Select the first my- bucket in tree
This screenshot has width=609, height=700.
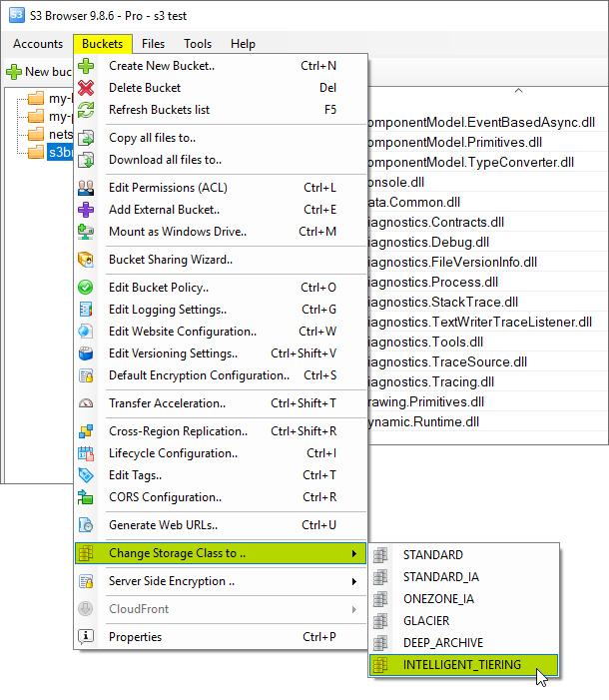[x=60, y=98]
